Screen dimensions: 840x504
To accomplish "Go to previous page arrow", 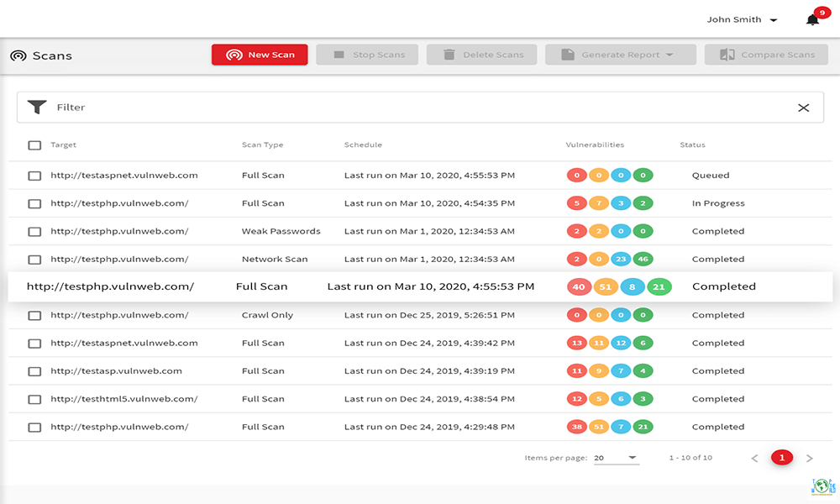I will [x=754, y=459].
